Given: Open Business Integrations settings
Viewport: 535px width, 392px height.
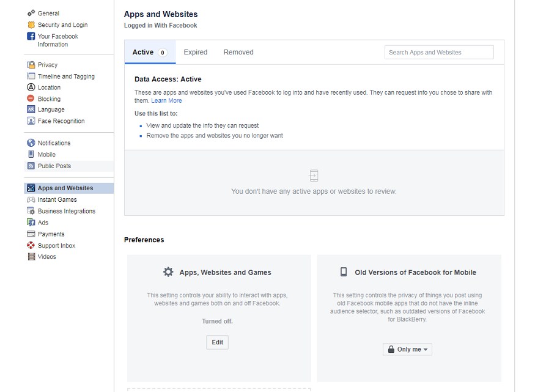Looking at the screenshot, I should click(67, 211).
